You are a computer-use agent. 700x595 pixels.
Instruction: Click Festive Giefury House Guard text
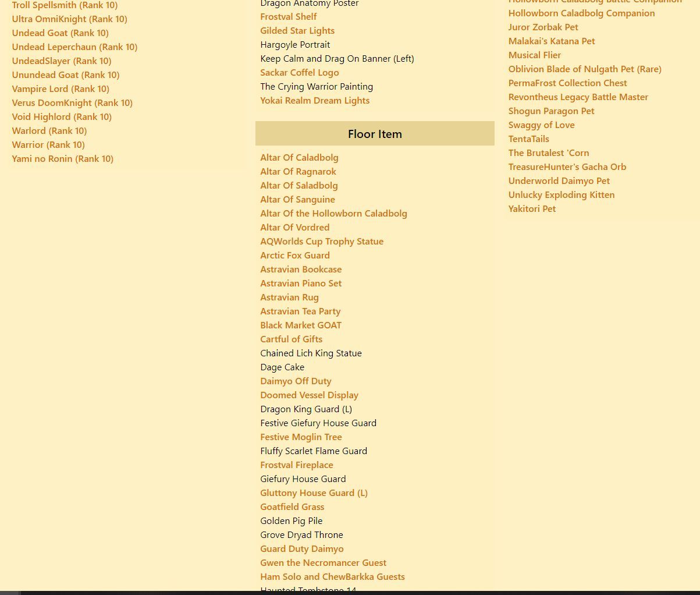click(x=318, y=423)
